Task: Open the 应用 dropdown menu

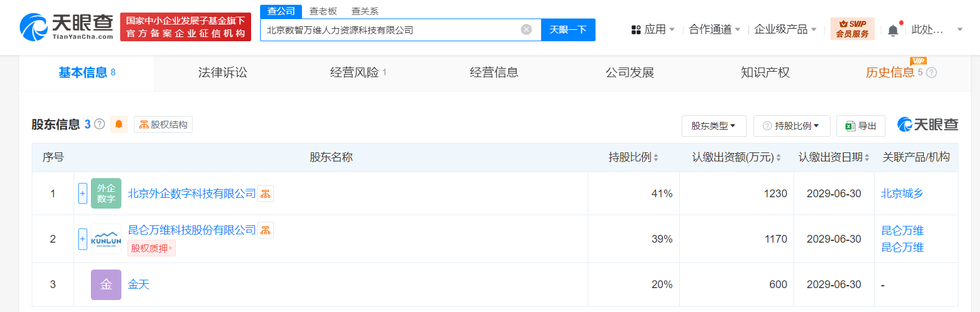Action: [653, 29]
